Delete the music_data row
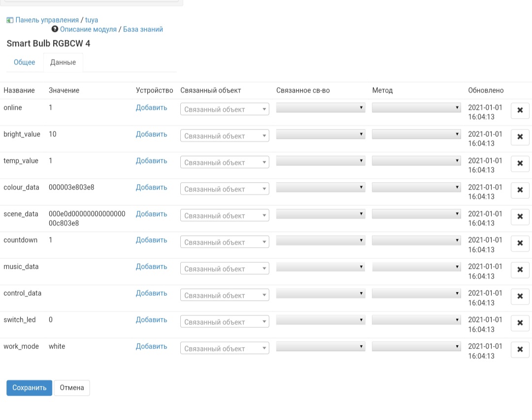Viewport: 532px width, 420px height. pyautogui.click(x=520, y=270)
